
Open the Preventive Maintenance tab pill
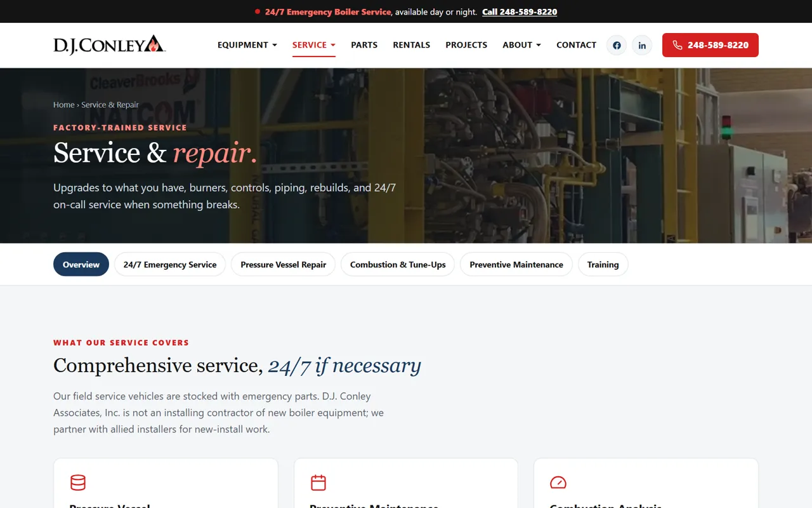click(x=516, y=265)
